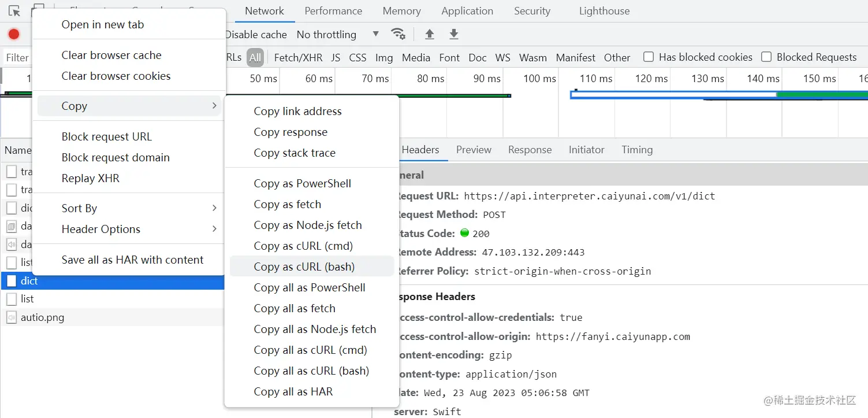Select Copy all as HAR
The height and width of the screenshot is (418, 868).
pyautogui.click(x=312, y=391)
